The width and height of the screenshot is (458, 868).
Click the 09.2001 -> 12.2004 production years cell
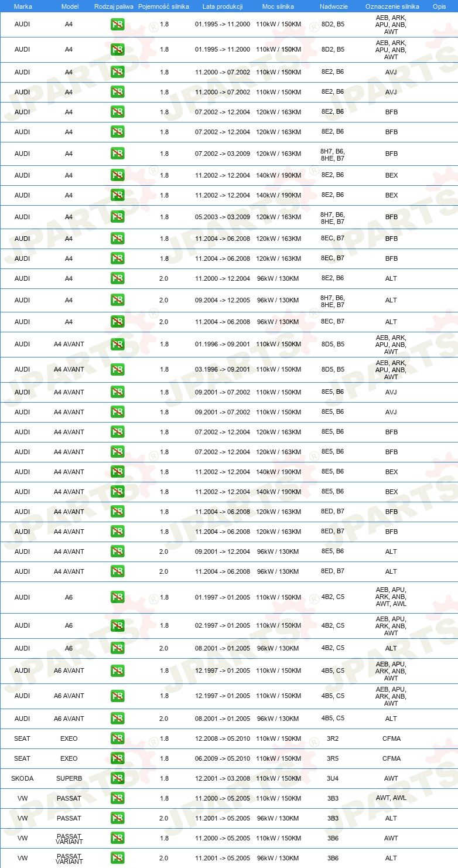pos(223,552)
